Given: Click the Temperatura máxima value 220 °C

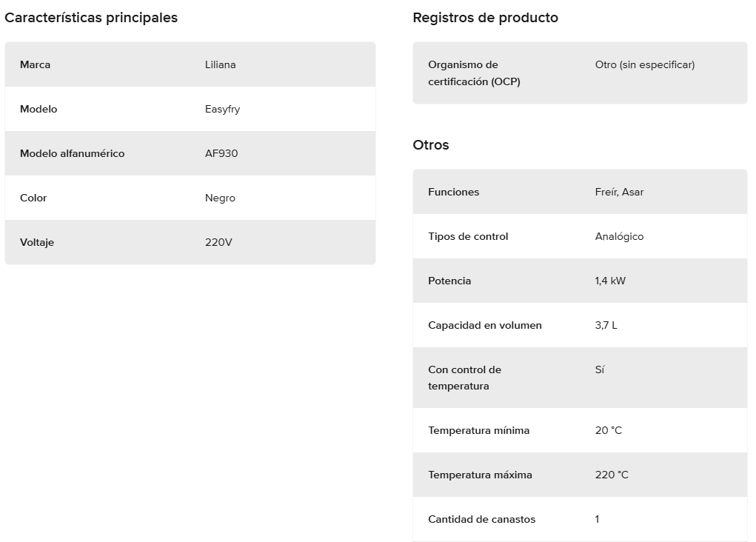Looking at the screenshot, I should point(612,475).
